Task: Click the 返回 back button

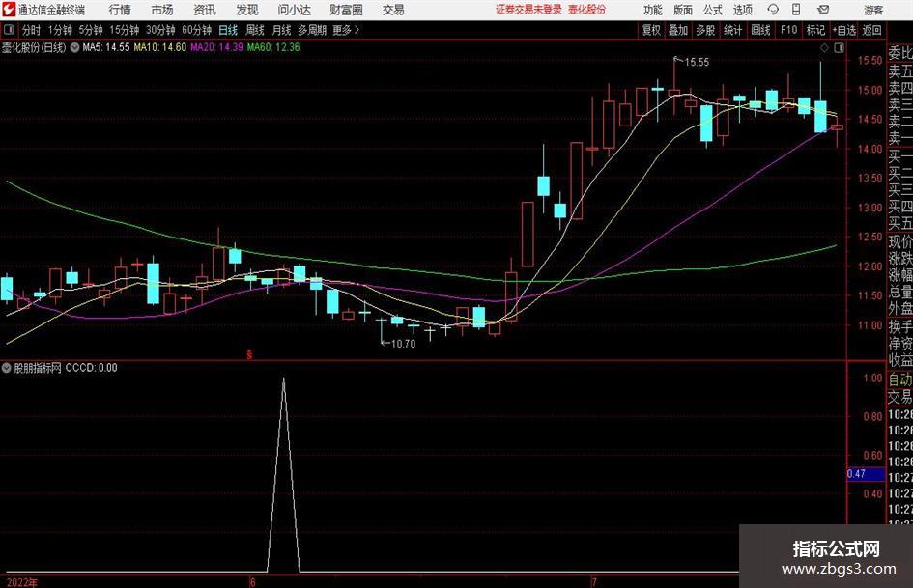Action: 871,30
